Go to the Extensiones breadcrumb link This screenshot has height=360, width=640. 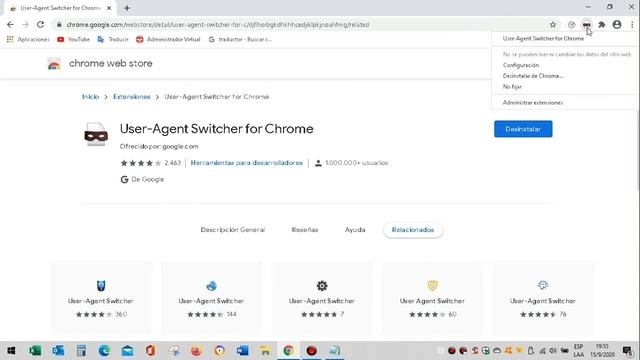(132, 97)
